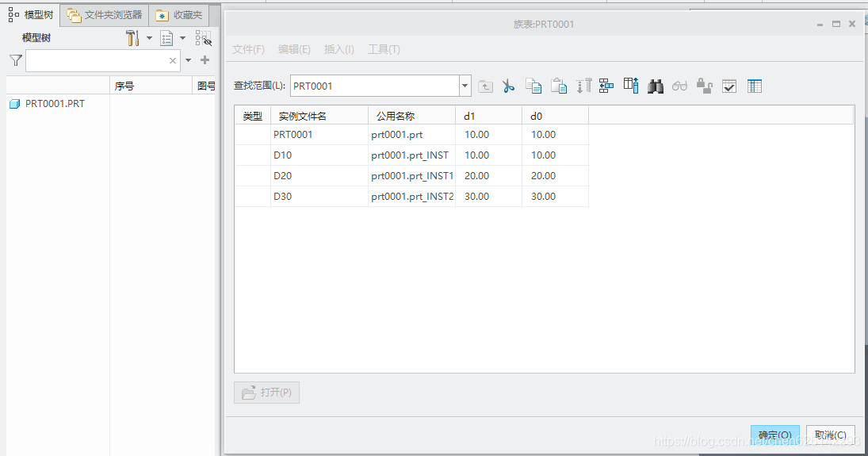Open the 插入(I) menu
The image size is (868, 456).
[338, 49]
